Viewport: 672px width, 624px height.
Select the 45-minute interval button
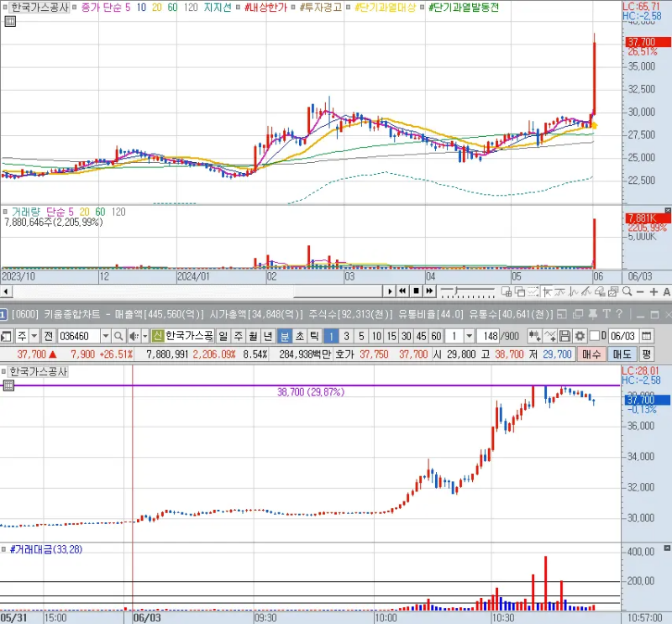[422, 336]
